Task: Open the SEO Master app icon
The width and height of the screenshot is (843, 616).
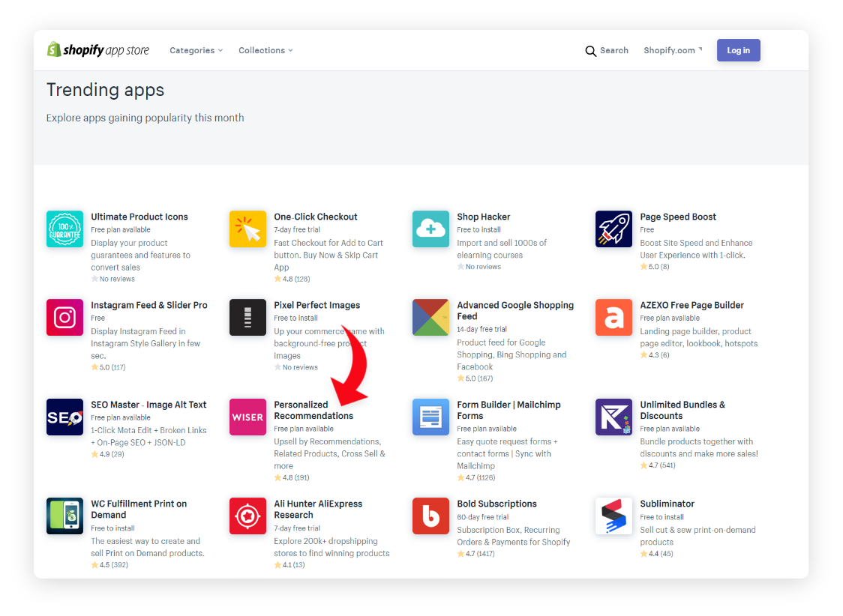Action: pos(64,417)
